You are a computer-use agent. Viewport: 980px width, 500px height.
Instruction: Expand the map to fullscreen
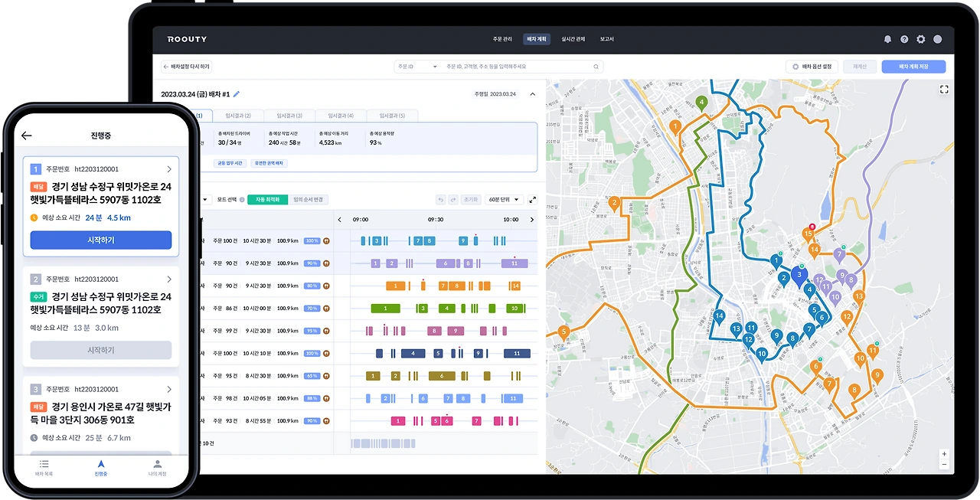click(944, 90)
